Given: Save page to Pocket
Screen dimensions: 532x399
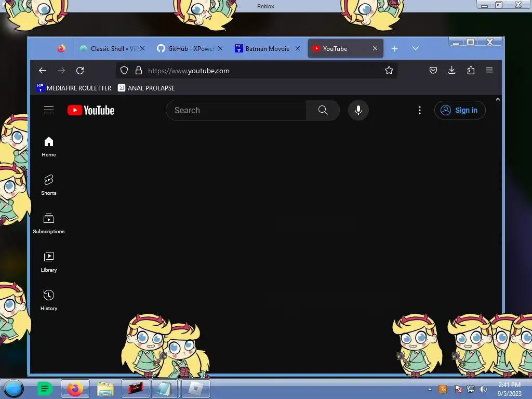Looking at the screenshot, I should tap(433, 70).
